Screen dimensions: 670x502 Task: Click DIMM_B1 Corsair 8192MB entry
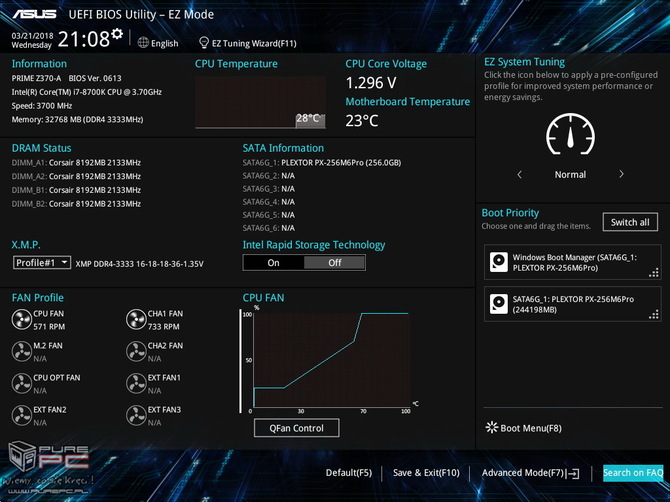[x=76, y=190]
